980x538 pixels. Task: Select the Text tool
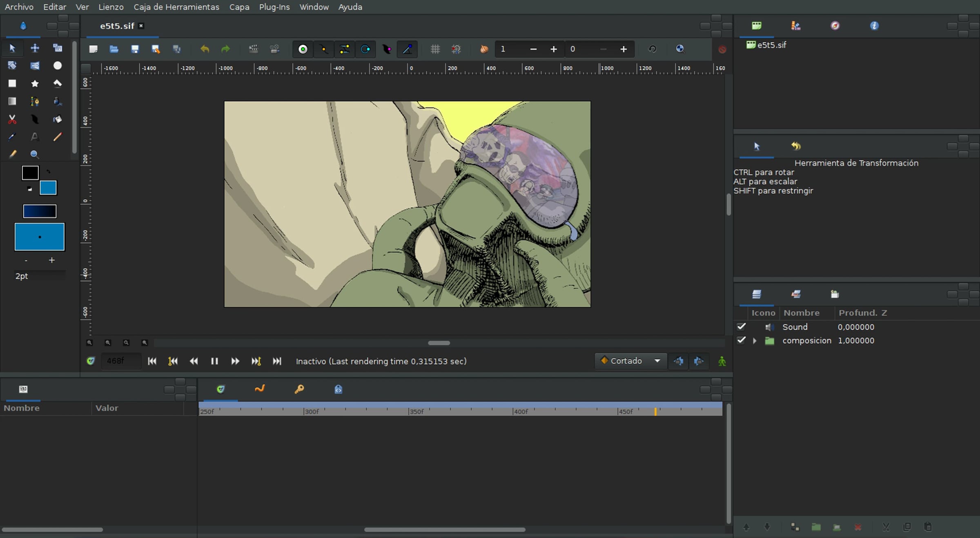(x=35, y=137)
